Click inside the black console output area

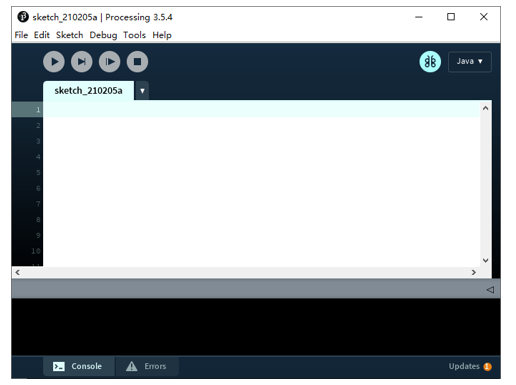click(256, 327)
